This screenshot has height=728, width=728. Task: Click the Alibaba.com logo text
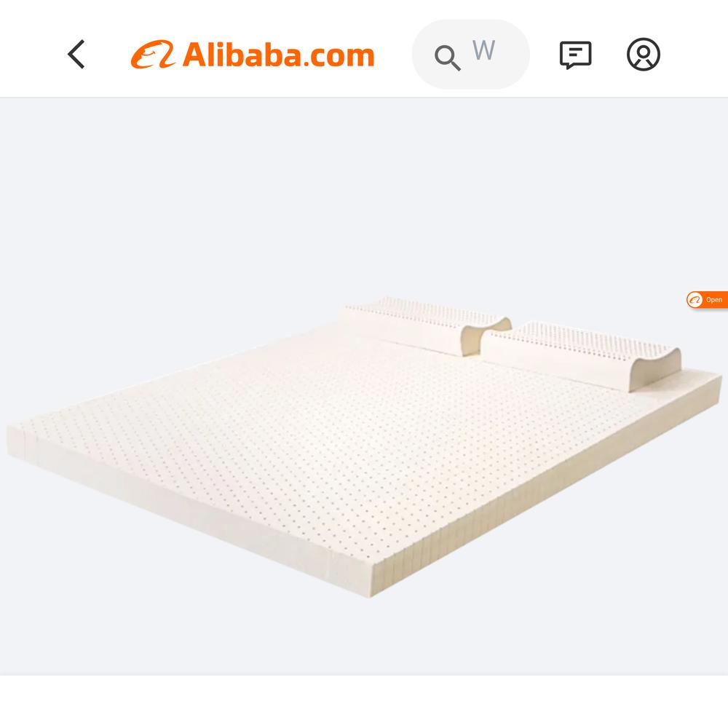tap(278, 55)
